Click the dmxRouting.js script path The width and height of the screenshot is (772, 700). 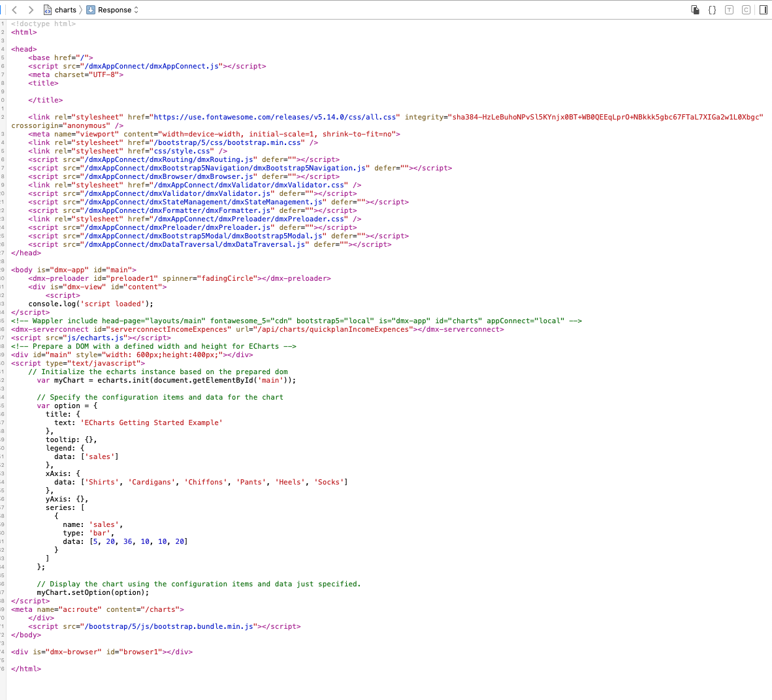169,159
